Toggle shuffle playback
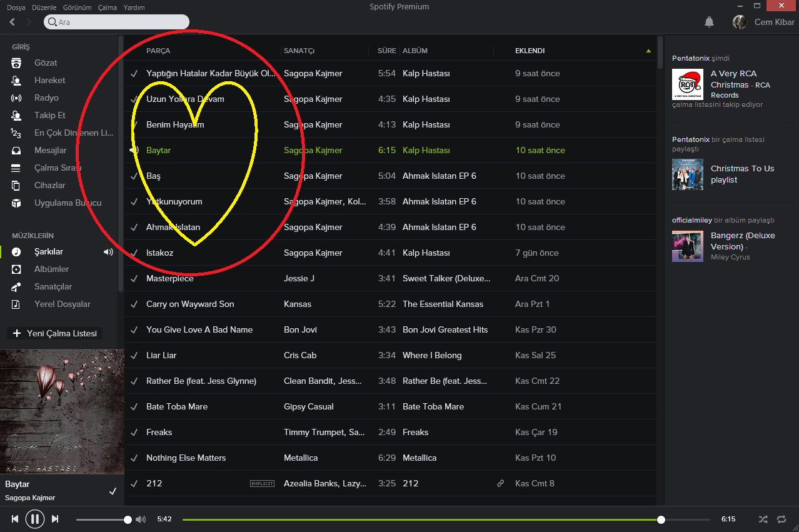 click(763, 519)
